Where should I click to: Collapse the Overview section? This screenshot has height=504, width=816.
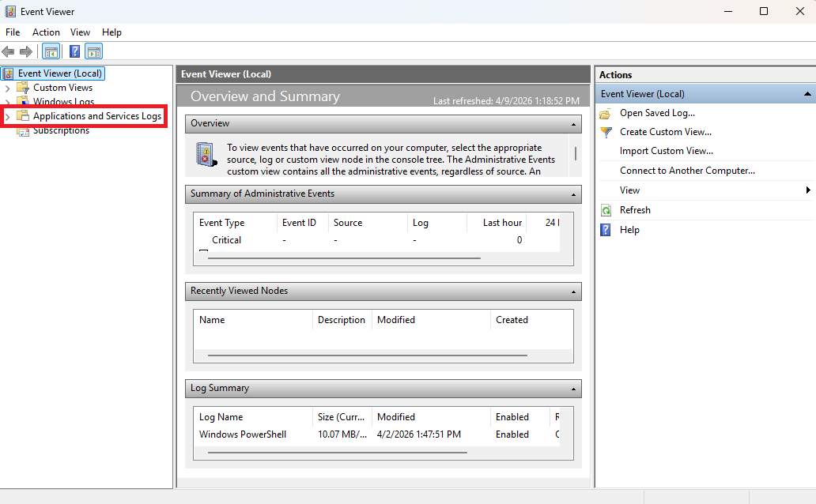point(573,124)
